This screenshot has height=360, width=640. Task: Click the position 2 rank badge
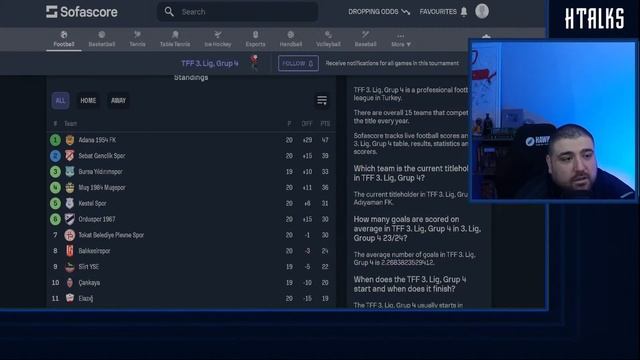click(x=55, y=156)
